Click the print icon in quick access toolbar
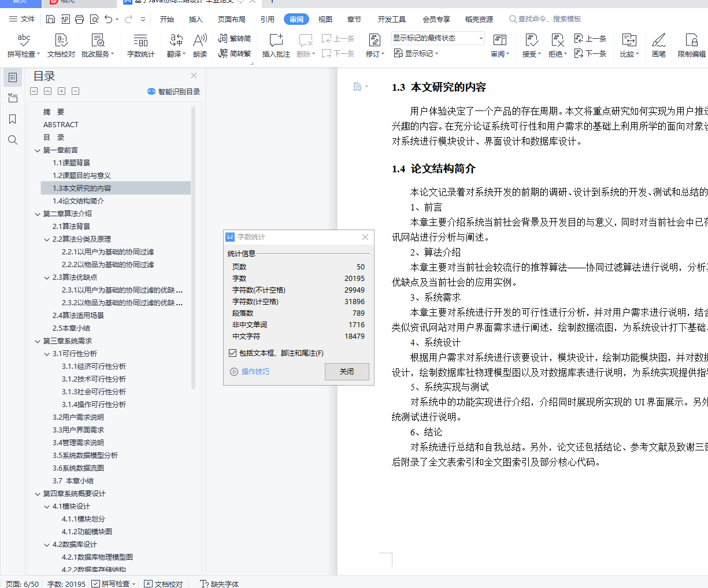The width and height of the screenshot is (708, 588). pos(80,19)
